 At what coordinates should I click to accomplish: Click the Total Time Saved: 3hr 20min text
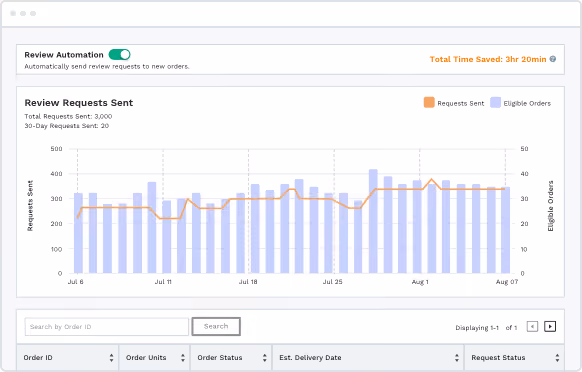tap(488, 59)
